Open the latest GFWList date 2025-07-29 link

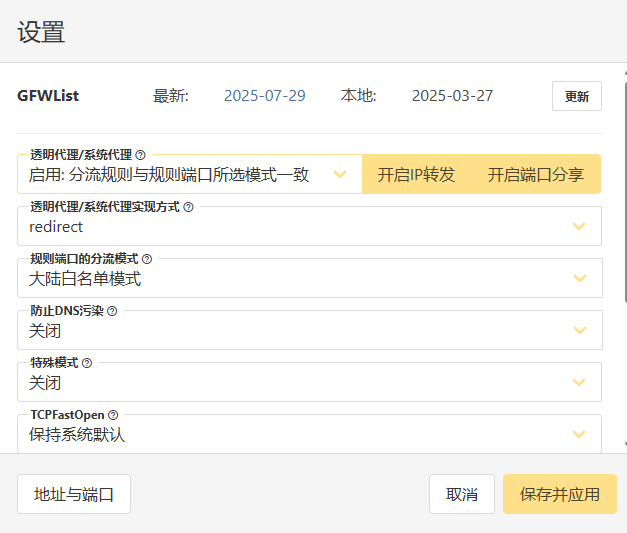tap(264, 96)
